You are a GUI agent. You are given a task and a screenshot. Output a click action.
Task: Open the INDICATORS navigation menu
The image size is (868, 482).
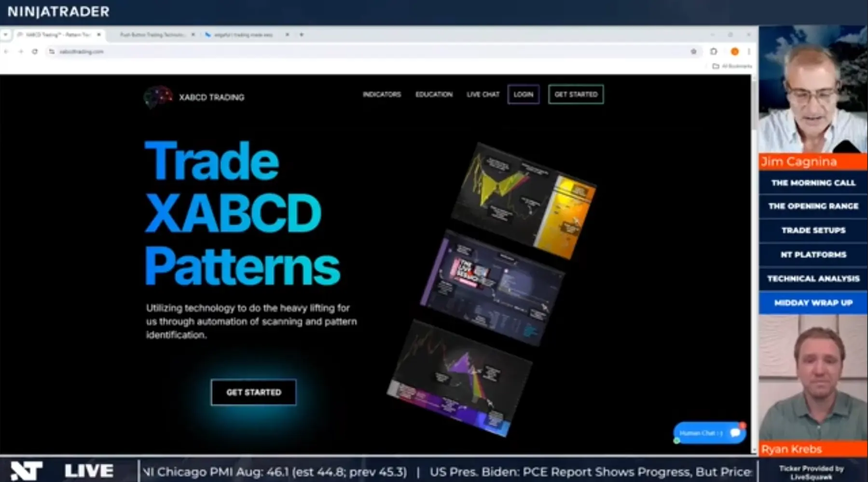pyautogui.click(x=382, y=94)
